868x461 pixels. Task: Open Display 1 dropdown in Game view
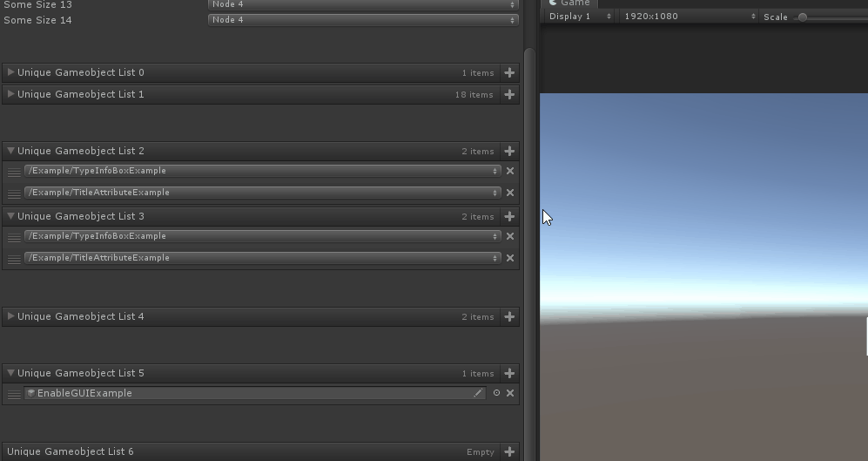(579, 17)
